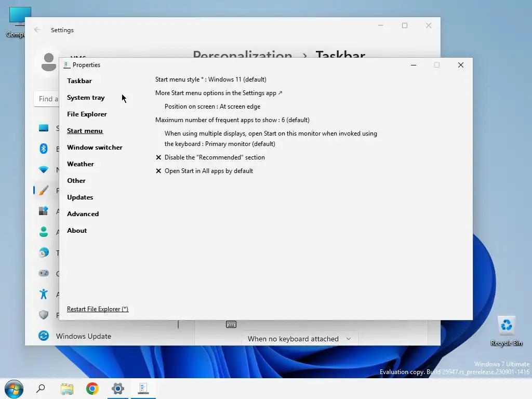The width and height of the screenshot is (532, 399).
Task: Change Position on screen setting
Action: click(x=212, y=107)
